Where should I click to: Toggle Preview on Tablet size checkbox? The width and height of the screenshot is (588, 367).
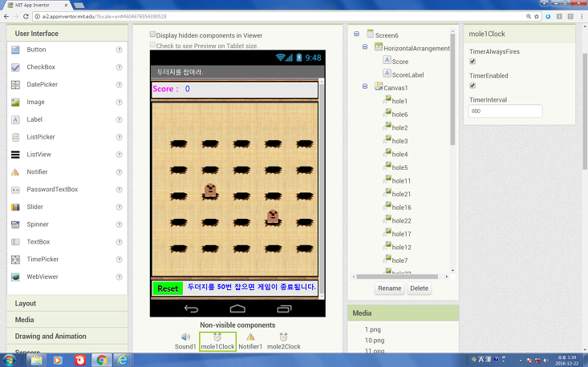(152, 45)
